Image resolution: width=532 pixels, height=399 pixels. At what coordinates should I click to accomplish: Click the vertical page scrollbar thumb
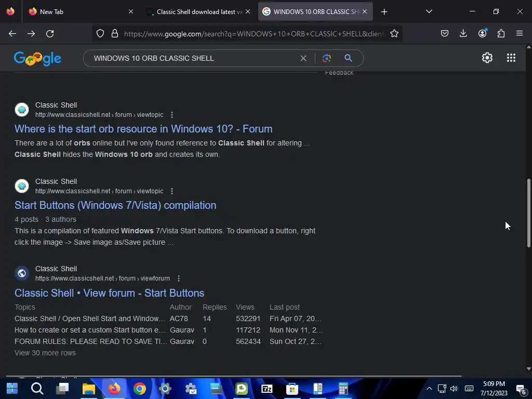click(x=528, y=213)
